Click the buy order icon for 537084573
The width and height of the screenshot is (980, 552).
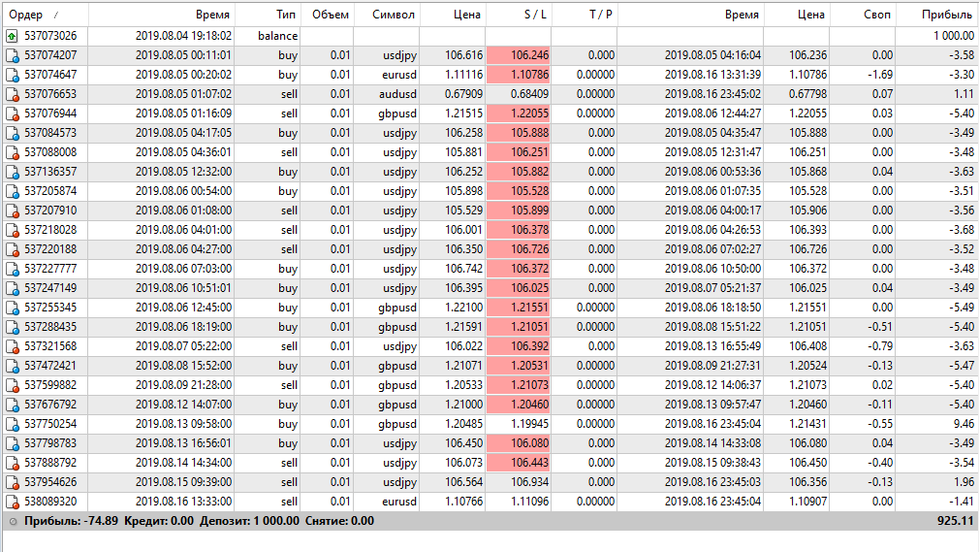point(12,133)
